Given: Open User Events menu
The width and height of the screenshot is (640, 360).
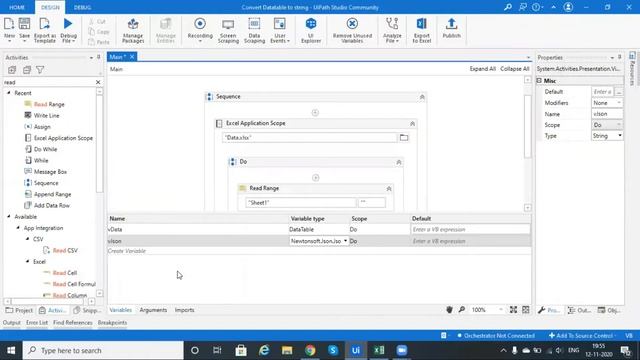Looking at the screenshot, I should click(280, 30).
